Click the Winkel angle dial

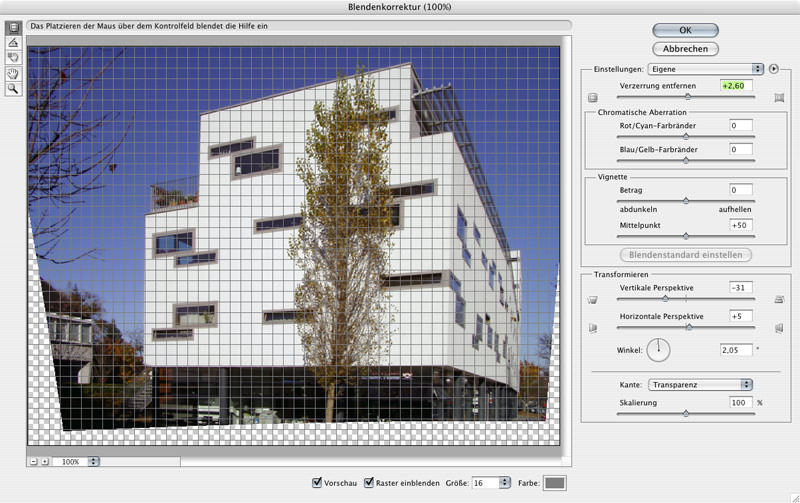658,350
